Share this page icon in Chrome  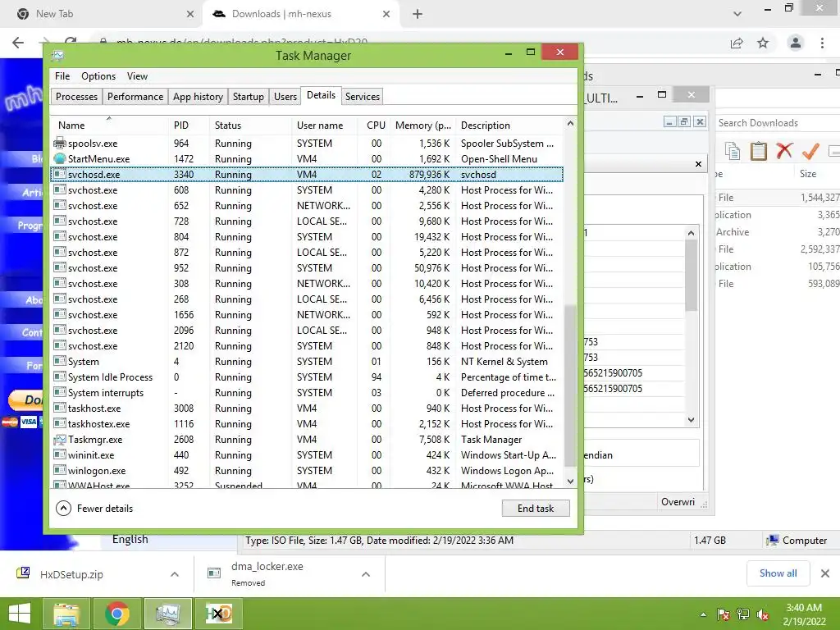(737, 43)
